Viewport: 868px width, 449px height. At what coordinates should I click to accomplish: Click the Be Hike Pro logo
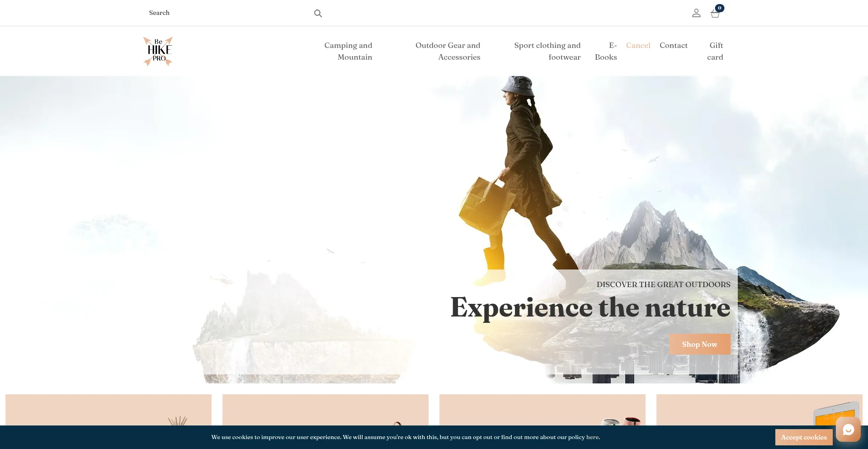coord(158,51)
